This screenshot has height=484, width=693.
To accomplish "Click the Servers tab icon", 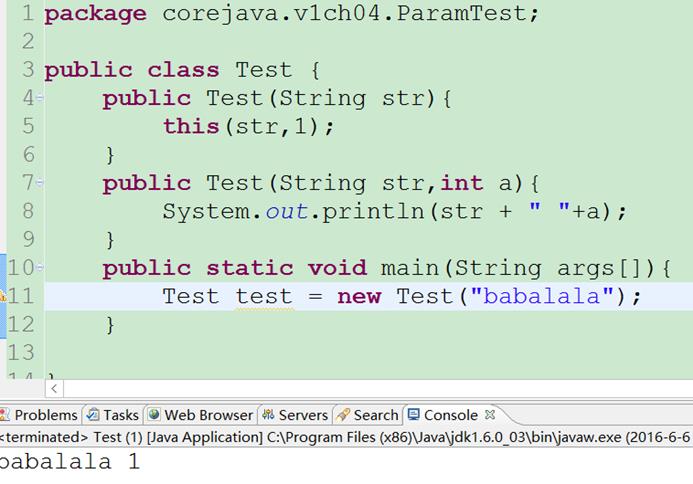I will (268, 415).
